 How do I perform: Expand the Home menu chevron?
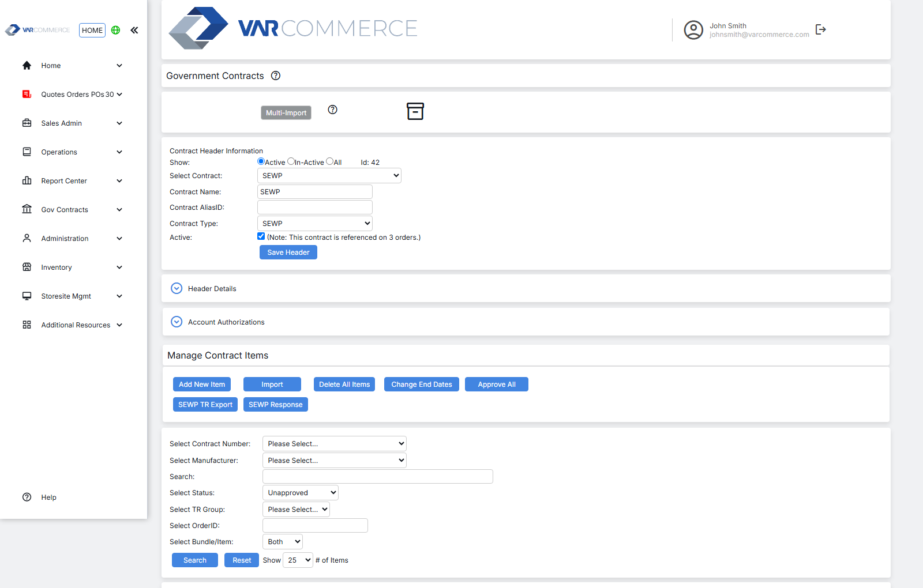(x=119, y=66)
